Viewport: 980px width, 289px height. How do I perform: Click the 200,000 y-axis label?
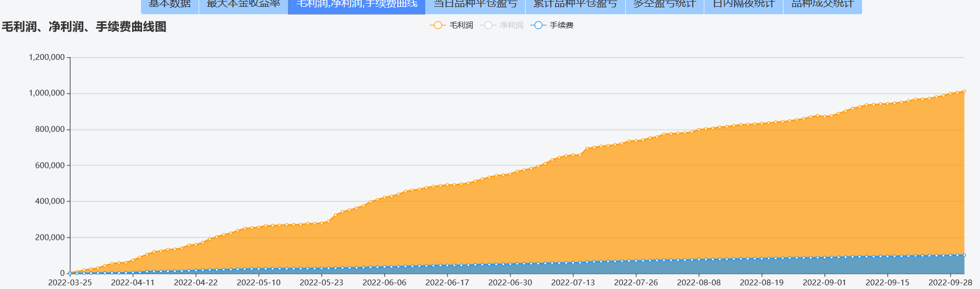coord(50,238)
